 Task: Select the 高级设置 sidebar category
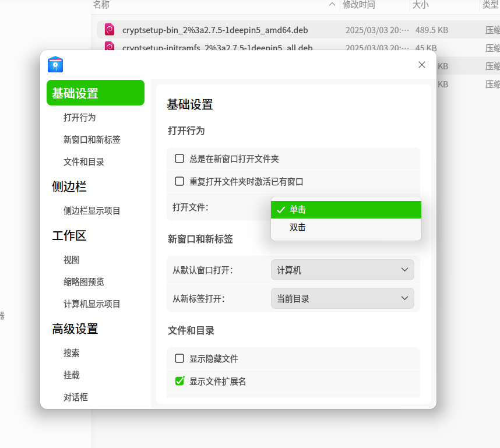[x=75, y=329]
